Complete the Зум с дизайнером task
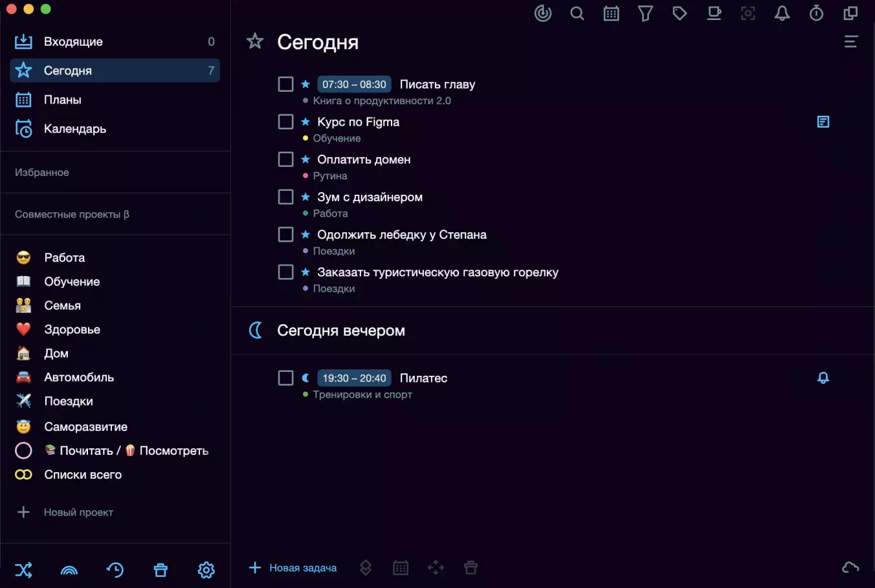This screenshot has width=875, height=588. [x=285, y=197]
